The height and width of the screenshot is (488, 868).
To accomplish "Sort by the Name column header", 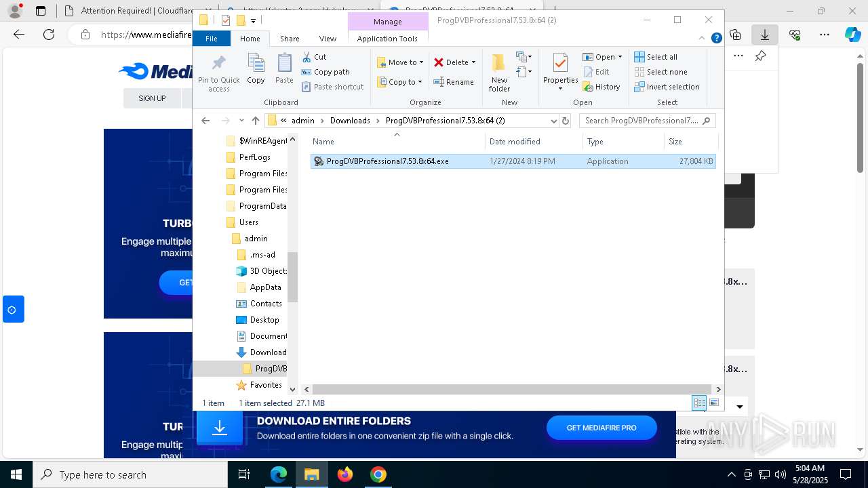I will pyautogui.click(x=397, y=142).
